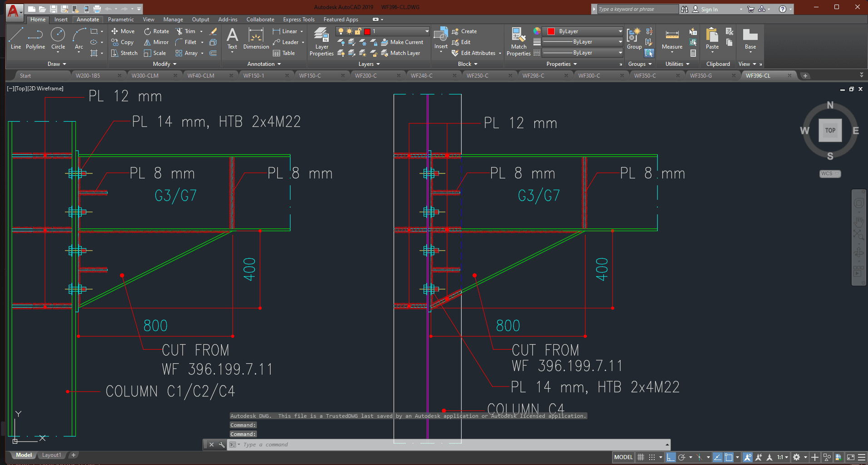Open the WF300-C drawing tab
The height and width of the screenshot is (465, 868).
tap(589, 76)
